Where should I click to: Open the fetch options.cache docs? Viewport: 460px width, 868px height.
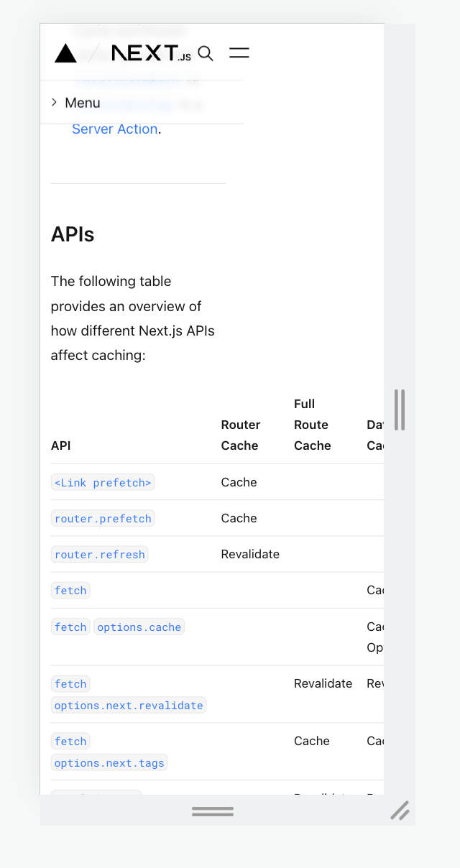coord(138,627)
